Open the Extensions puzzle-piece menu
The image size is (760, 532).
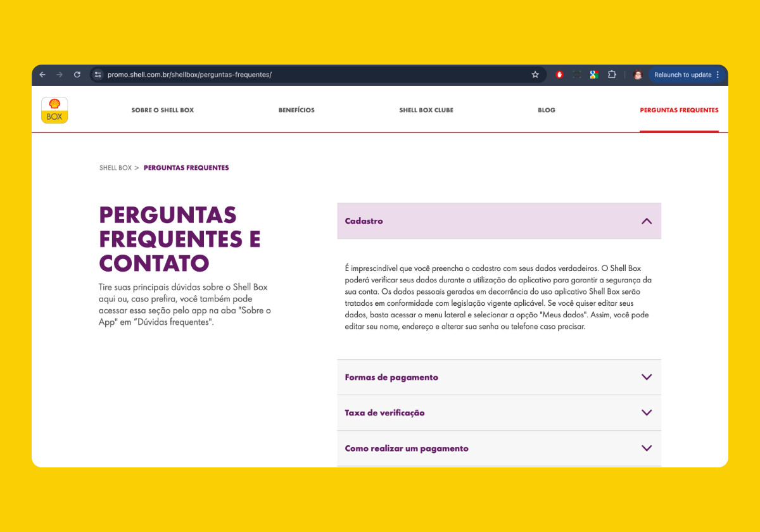point(612,75)
